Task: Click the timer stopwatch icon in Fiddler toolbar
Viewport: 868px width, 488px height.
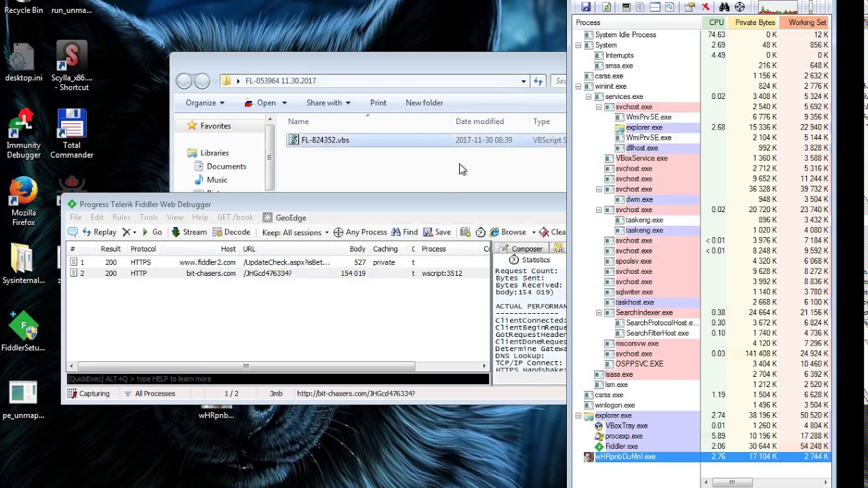Action: point(481,232)
